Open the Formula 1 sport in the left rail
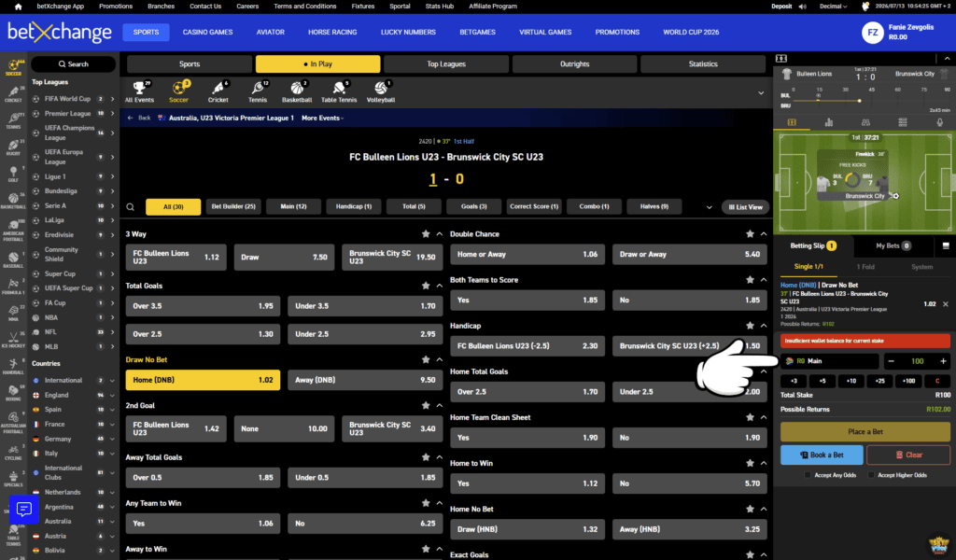 [x=13, y=287]
